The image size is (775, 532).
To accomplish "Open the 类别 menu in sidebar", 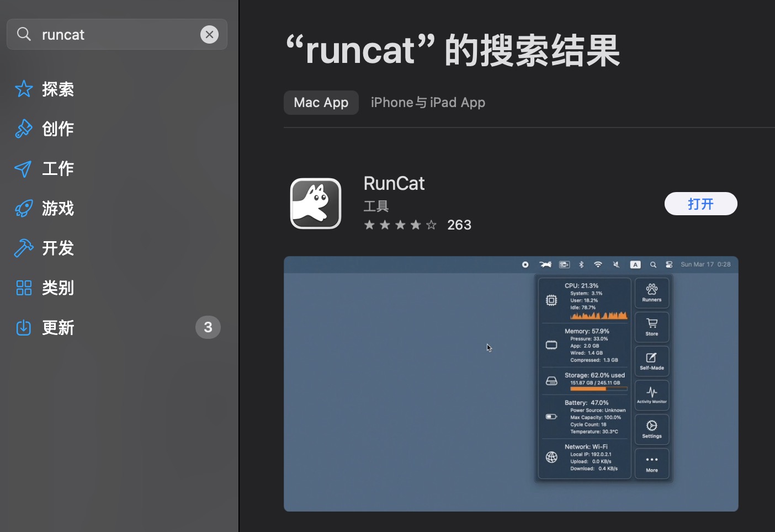I will [59, 288].
